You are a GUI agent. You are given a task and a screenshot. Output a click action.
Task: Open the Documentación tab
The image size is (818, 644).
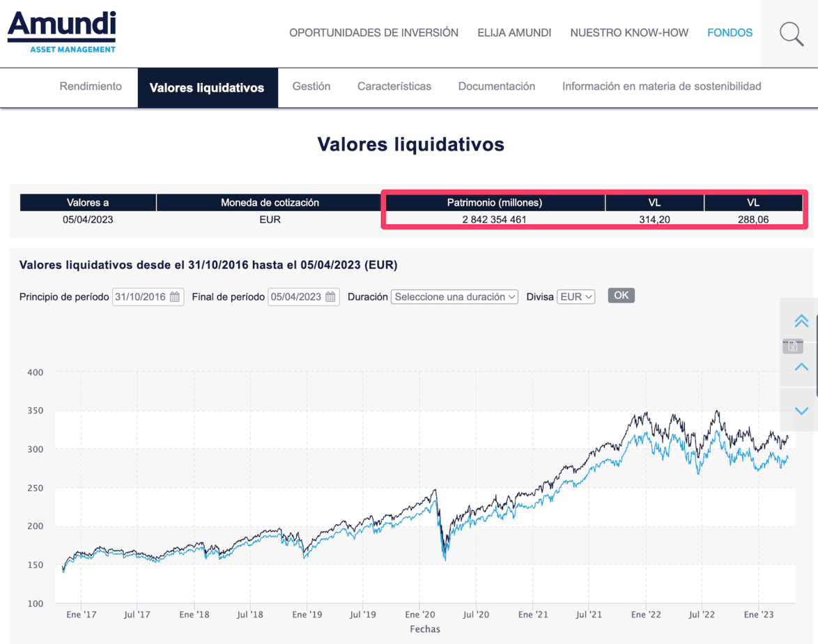point(497,86)
